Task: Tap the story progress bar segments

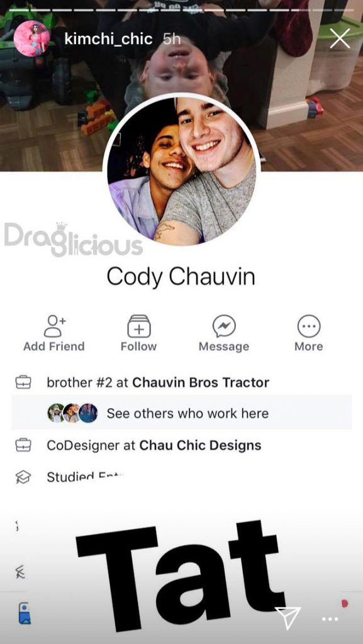Action: [181, 9]
